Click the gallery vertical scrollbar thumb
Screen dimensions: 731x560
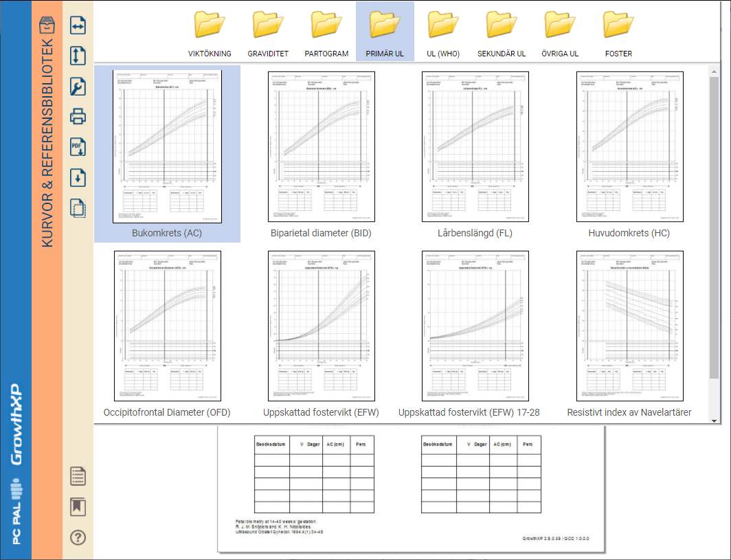click(714, 227)
